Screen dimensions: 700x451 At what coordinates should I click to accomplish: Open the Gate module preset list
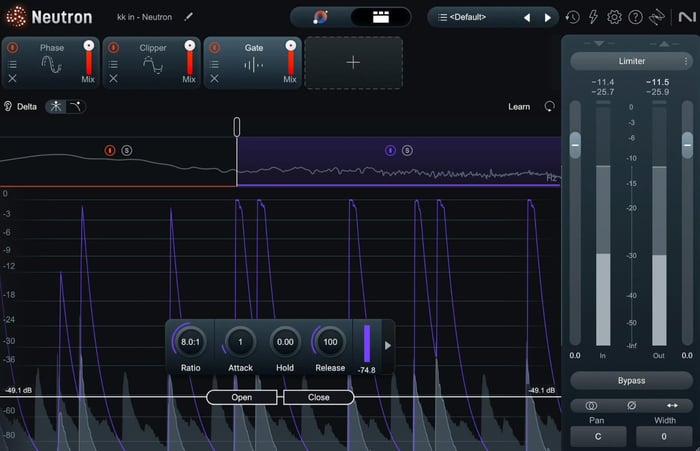(x=214, y=64)
